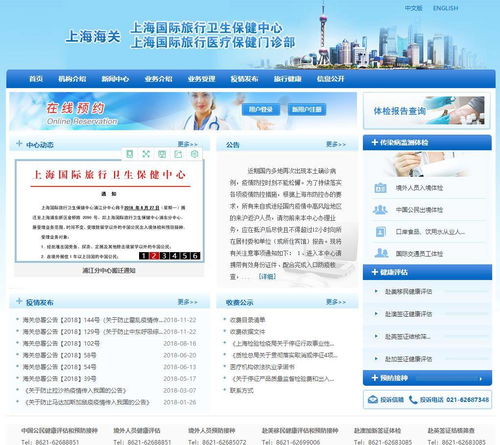Open the 国际交通员工体检 link
Viewport: 500px width, 445px height.
419,254
